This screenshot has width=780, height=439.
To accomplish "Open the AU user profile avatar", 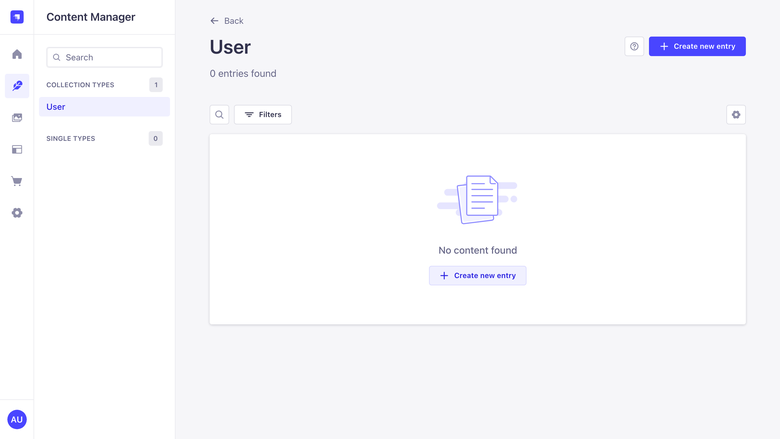I will tap(17, 420).
